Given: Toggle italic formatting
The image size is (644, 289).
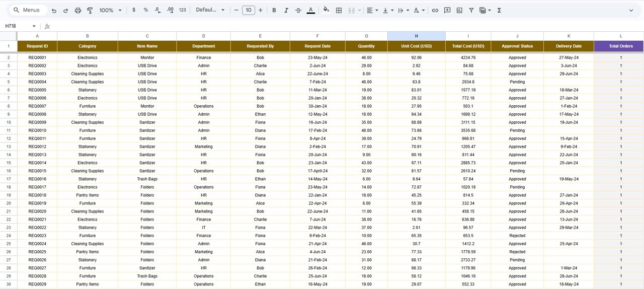Looking at the screenshot, I should pyautogui.click(x=286, y=10).
